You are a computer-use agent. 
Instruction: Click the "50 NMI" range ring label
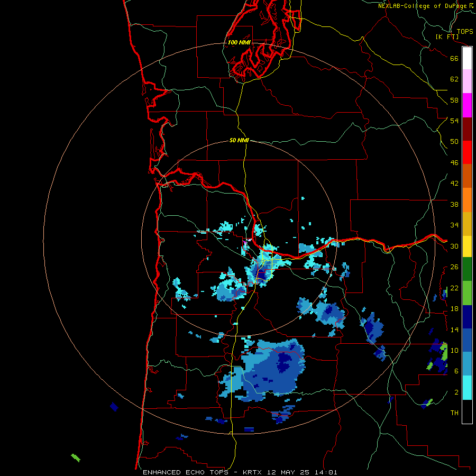pyautogui.click(x=239, y=140)
